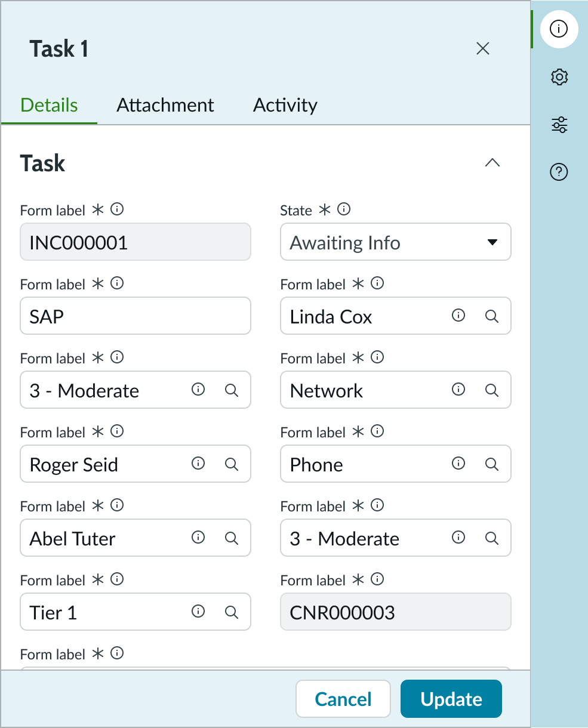Search for a value in the Tier 1 field
The image size is (588, 728).
pos(232,612)
